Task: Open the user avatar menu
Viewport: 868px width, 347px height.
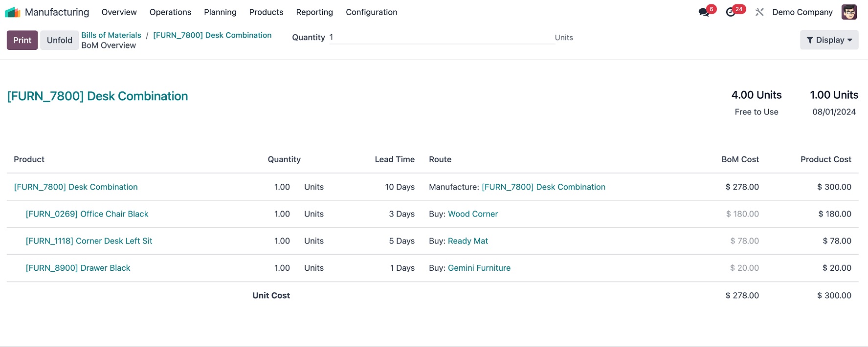Action: 849,12
